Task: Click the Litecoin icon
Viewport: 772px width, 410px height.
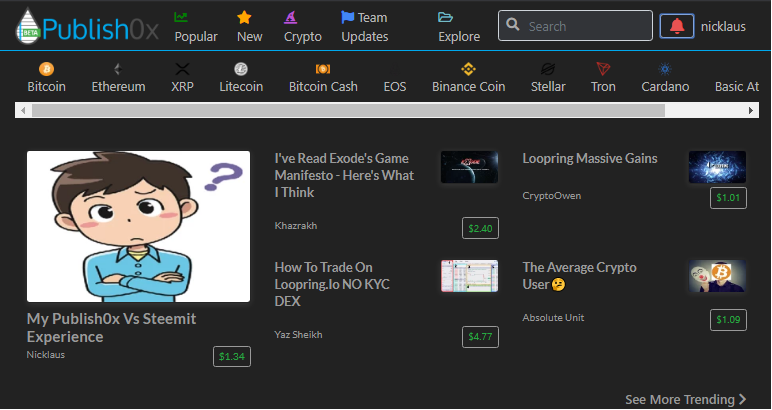Action: pos(241,69)
